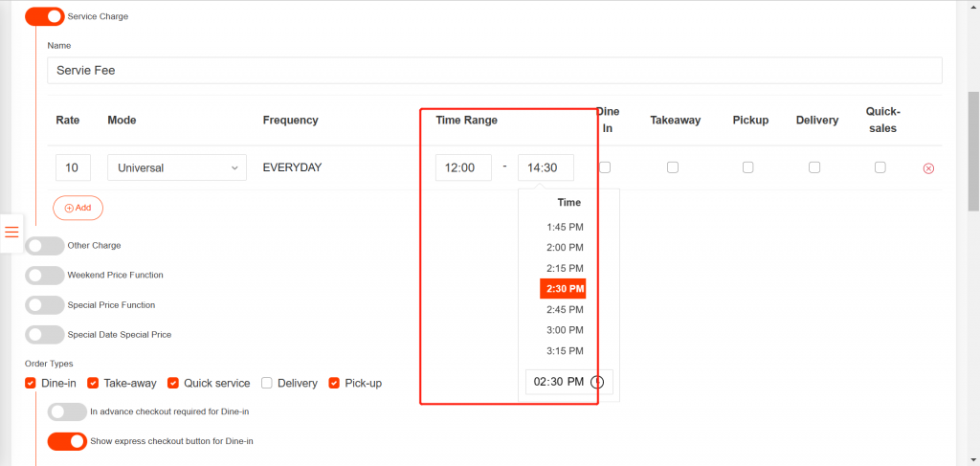Delete the service charge row
The height and width of the screenshot is (466, 980).
(927, 168)
